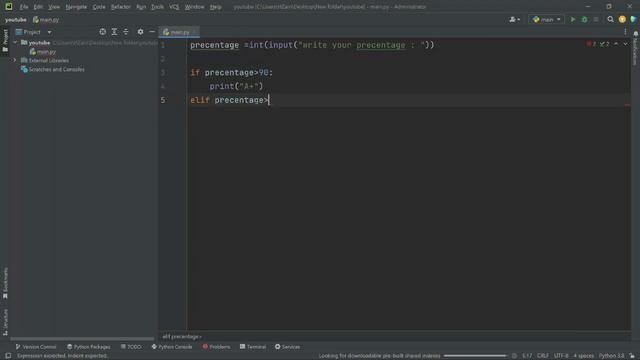The image size is (640, 360).
Task: Jump to previous highlighted error up arrow
Action: (x=616, y=44)
